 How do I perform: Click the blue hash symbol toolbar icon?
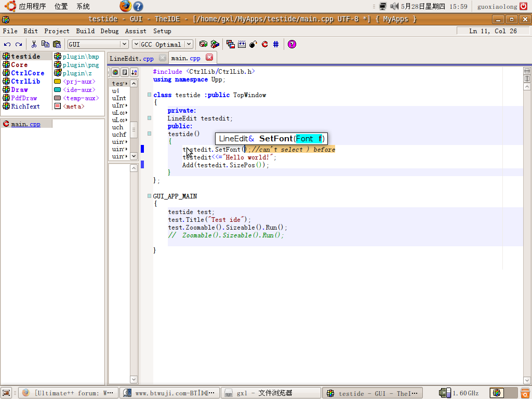coord(276,45)
